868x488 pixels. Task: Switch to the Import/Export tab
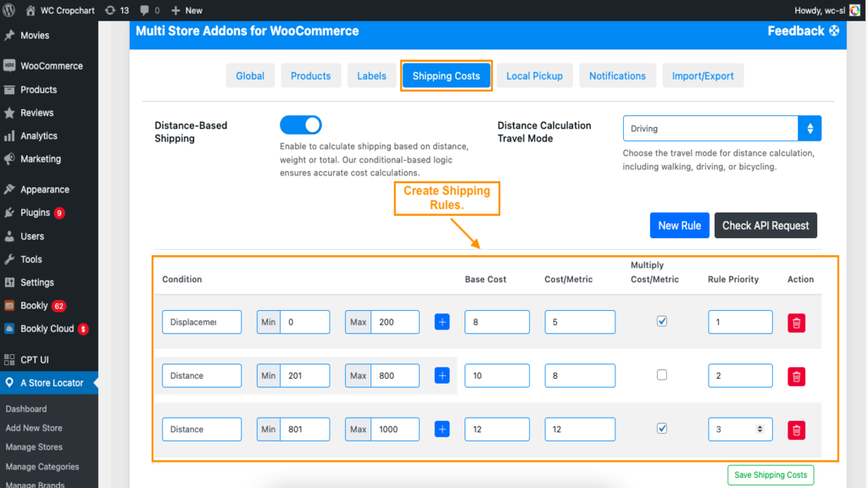[x=703, y=75]
